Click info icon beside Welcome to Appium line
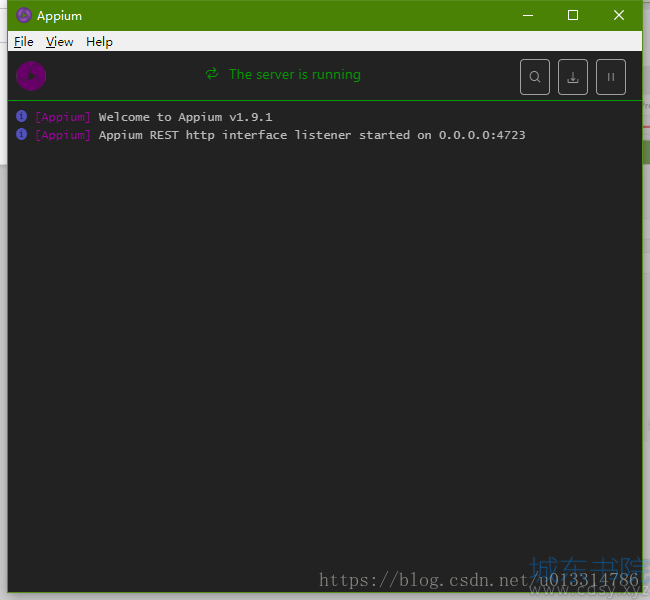 pos(22,116)
